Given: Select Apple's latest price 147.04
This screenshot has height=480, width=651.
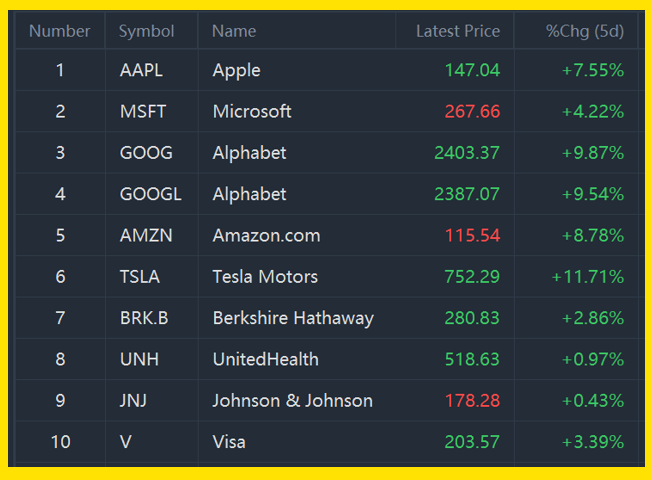Looking at the screenshot, I should 473,70.
